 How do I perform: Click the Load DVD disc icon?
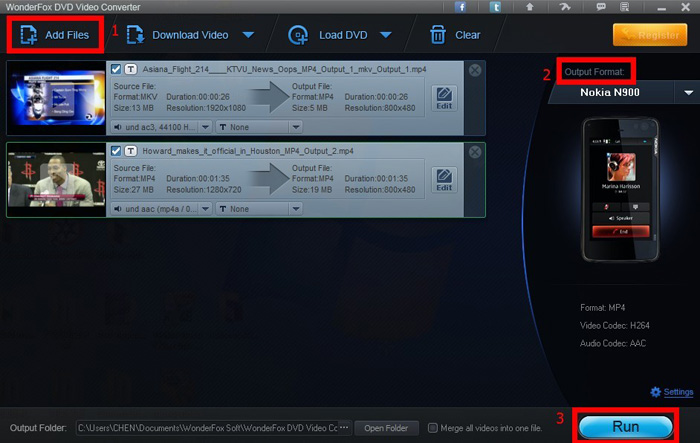pyautogui.click(x=298, y=35)
